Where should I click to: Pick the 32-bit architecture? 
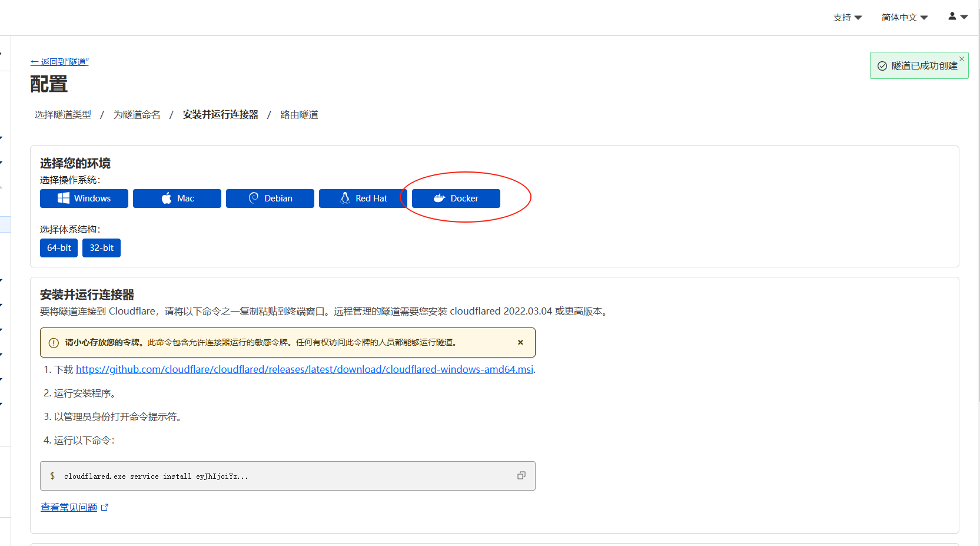pyautogui.click(x=101, y=248)
